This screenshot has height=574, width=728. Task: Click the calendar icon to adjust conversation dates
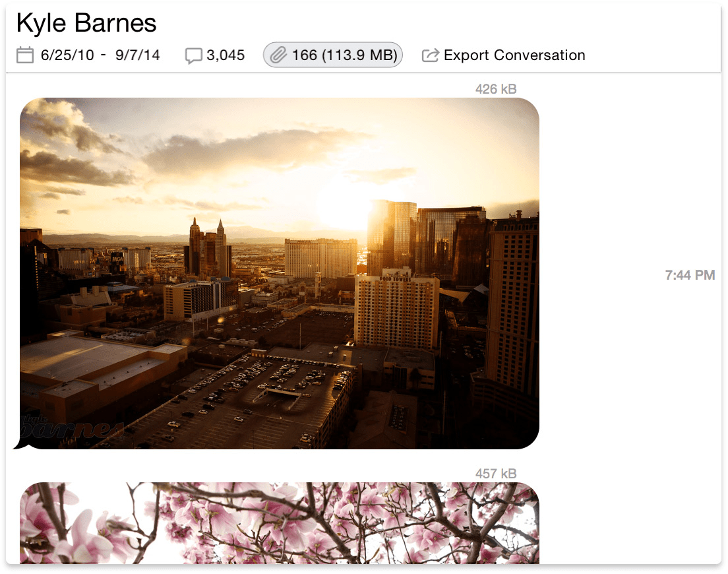24,55
